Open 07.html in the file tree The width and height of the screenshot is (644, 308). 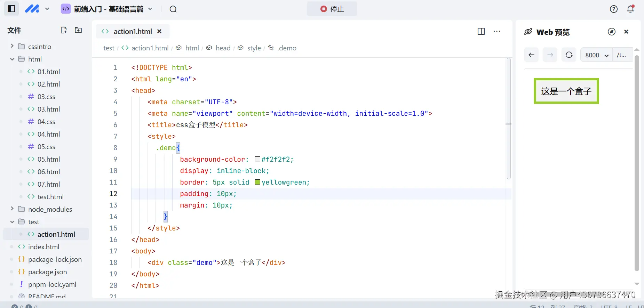(x=49, y=184)
